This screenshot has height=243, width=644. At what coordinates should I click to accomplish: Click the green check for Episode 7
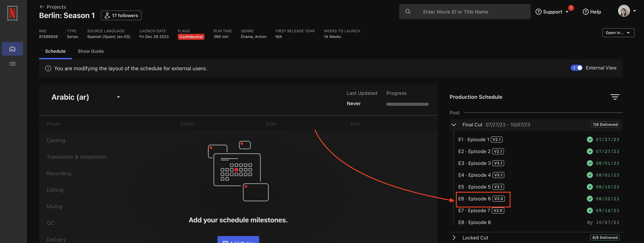(589, 211)
